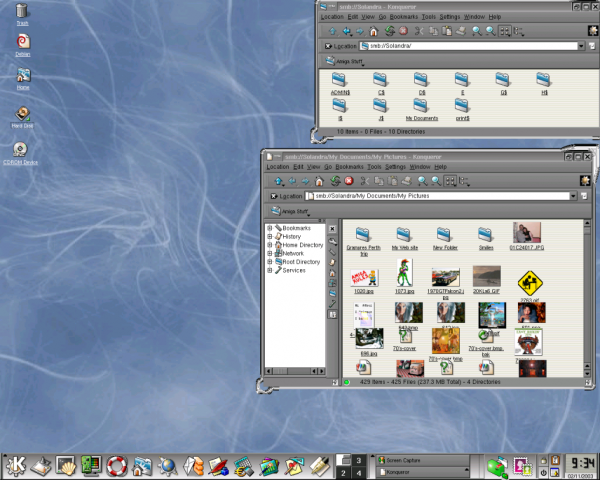Stop loading in smb://Solandra window
This screenshot has width=600, height=480.
[403, 31]
